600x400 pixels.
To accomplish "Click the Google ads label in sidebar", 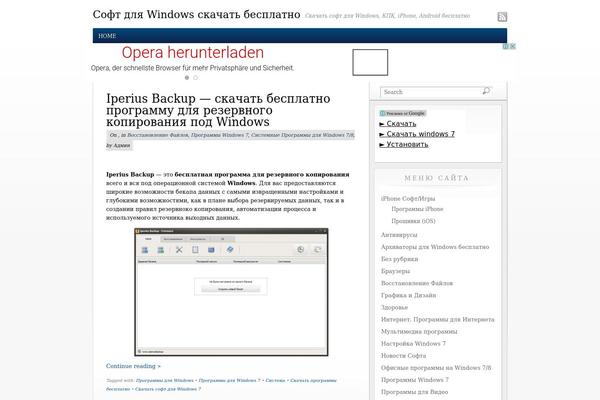I will coord(403,113).
